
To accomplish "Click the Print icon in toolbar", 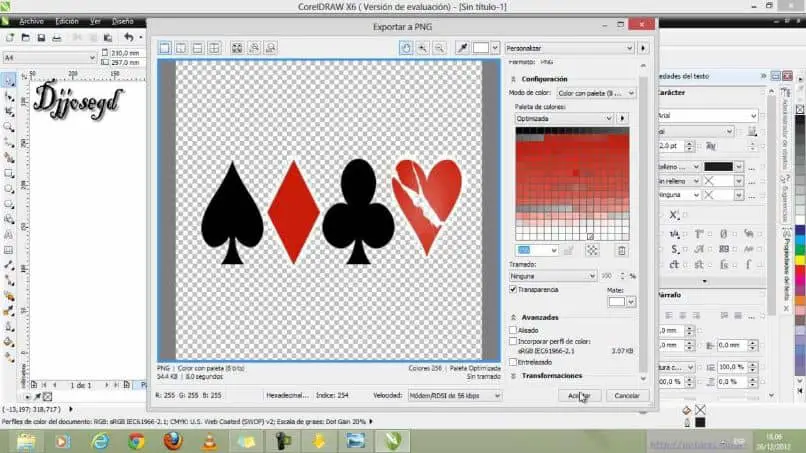I will (57, 38).
